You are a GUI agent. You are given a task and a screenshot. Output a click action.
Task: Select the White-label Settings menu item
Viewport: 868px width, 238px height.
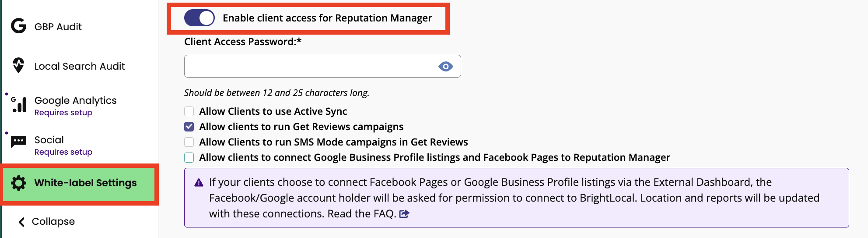pyautogui.click(x=79, y=184)
